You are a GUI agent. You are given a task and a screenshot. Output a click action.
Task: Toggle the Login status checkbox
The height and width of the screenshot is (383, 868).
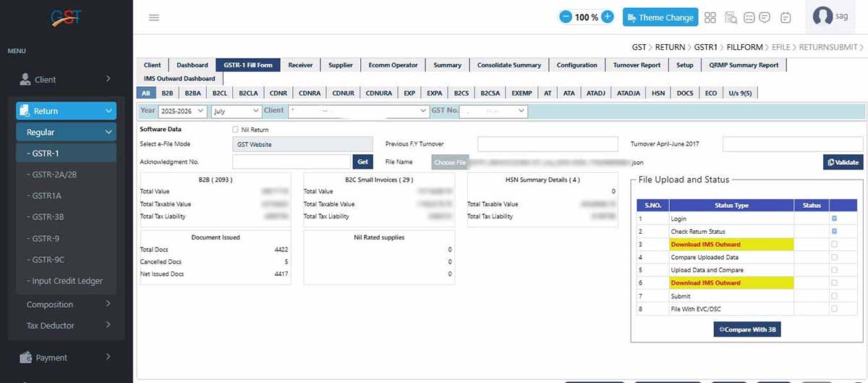click(835, 219)
